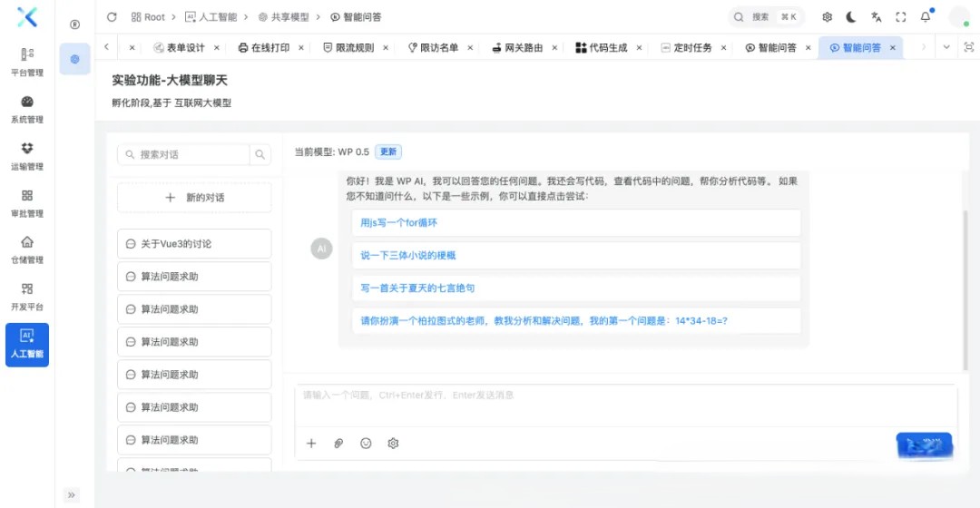
Task: Click the blue send button
Action: (x=925, y=444)
